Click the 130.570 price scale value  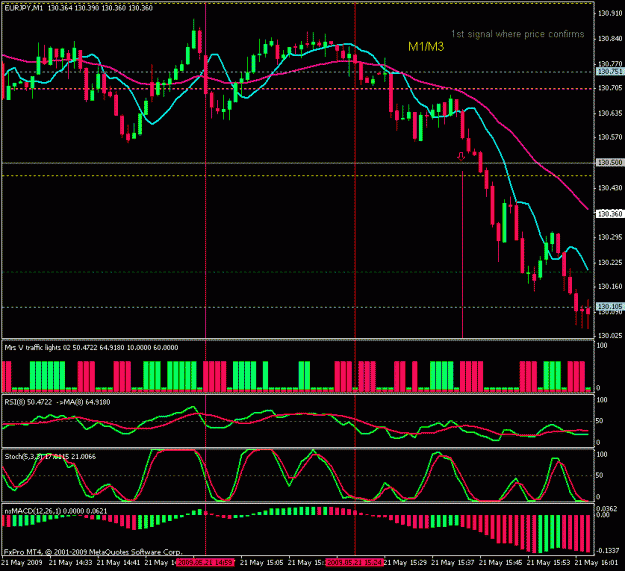610,137
